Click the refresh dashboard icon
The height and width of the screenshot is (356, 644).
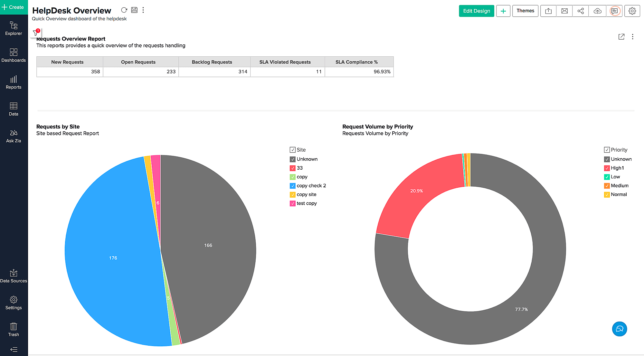coord(124,10)
